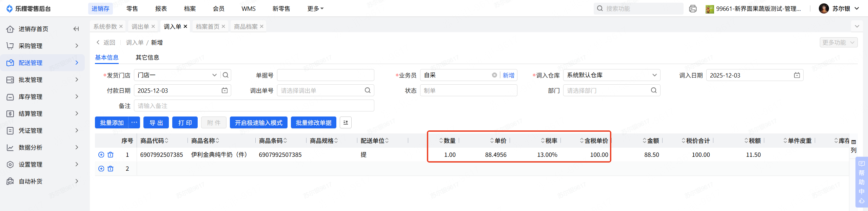The height and width of the screenshot is (211, 868).
Task: Close the 调出单 tab
Action: pyautogui.click(x=153, y=26)
